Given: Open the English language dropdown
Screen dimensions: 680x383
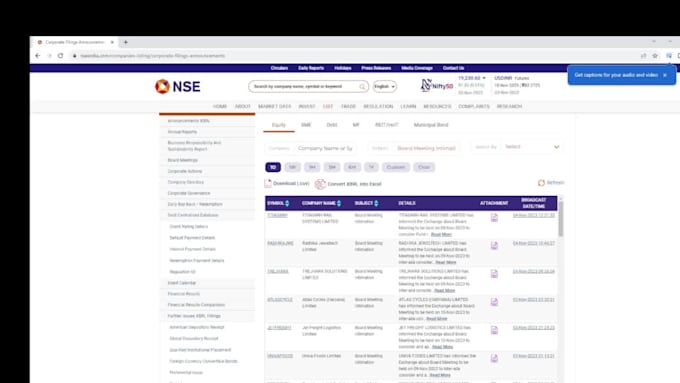Looking at the screenshot, I should point(385,86).
